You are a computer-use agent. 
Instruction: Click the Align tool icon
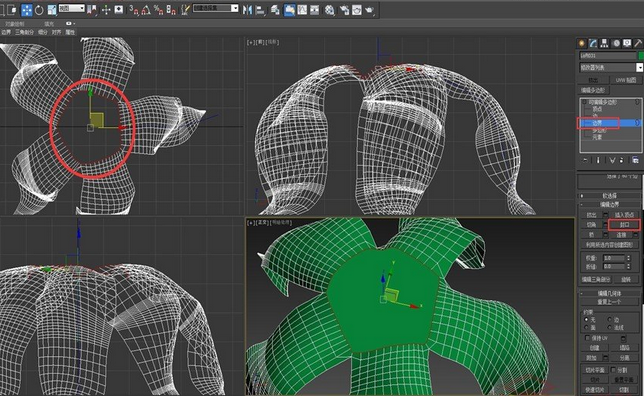tap(260, 10)
